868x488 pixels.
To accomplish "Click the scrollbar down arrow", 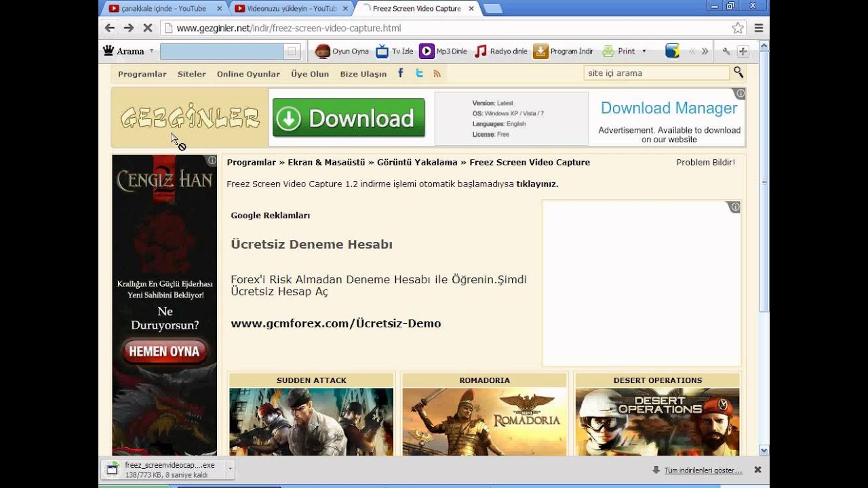I will click(764, 450).
